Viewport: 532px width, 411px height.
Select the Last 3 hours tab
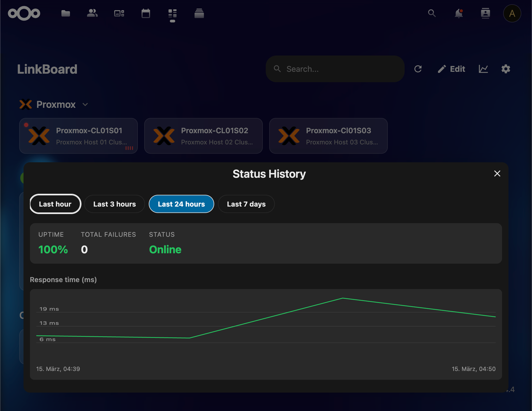[x=114, y=204]
